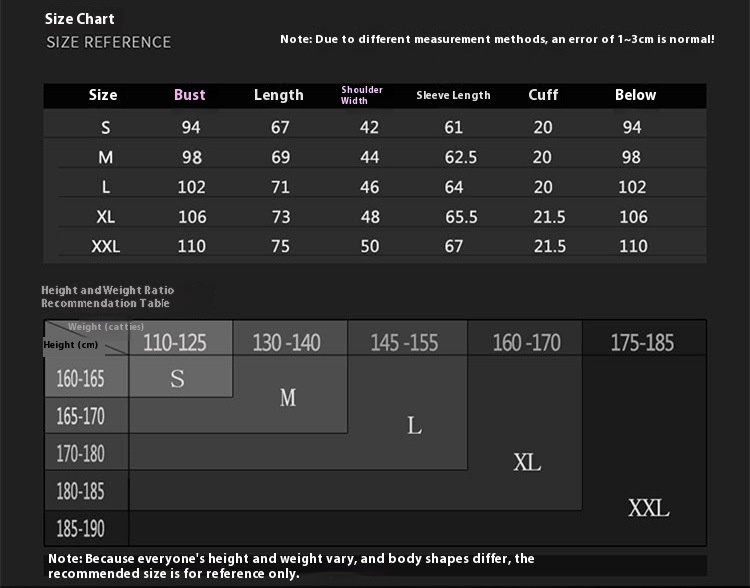The width and height of the screenshot is (750, 588).
Task: Click the XXL row label in size table
Action: [x=105, y=246]
